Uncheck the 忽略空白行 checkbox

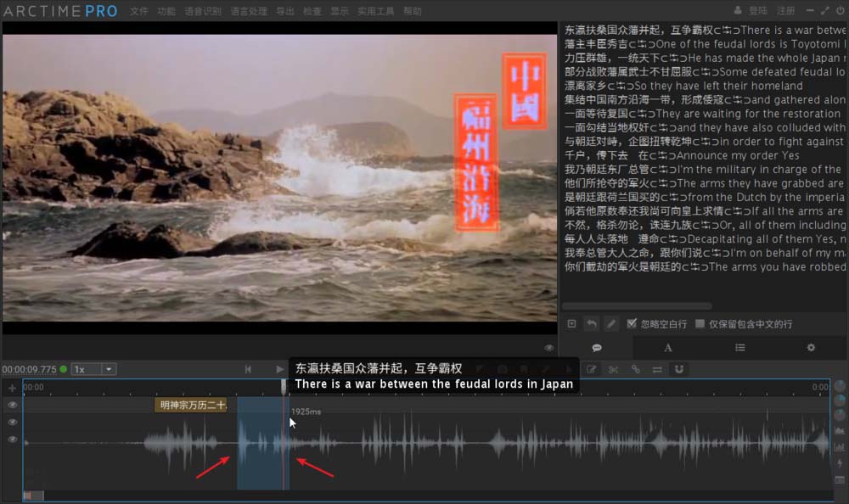point(632,323)
